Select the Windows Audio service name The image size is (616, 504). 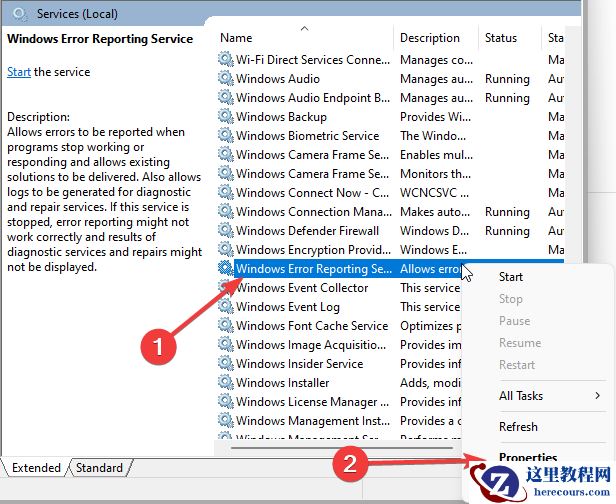pyautogui.click(x=278, y=79)
